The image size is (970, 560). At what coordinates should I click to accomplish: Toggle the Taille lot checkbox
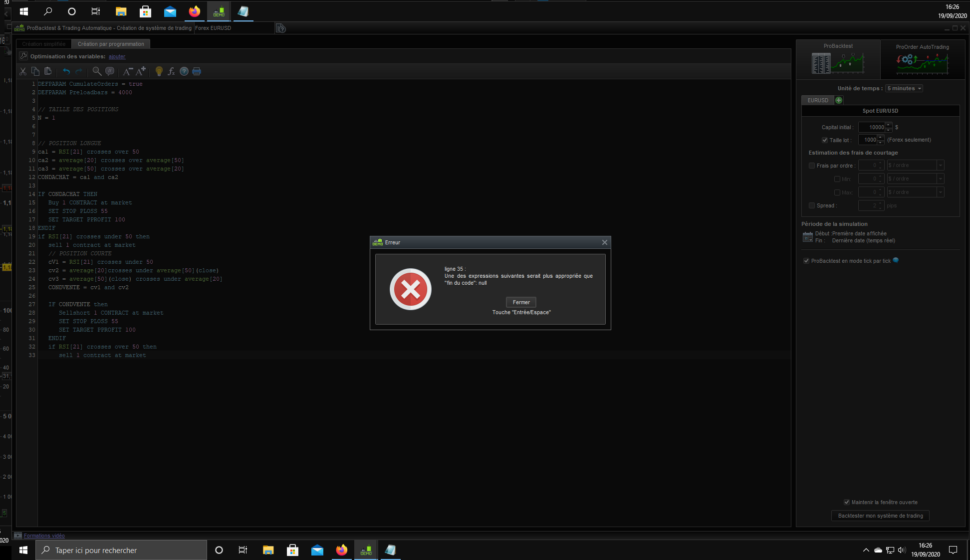[825, 140]
